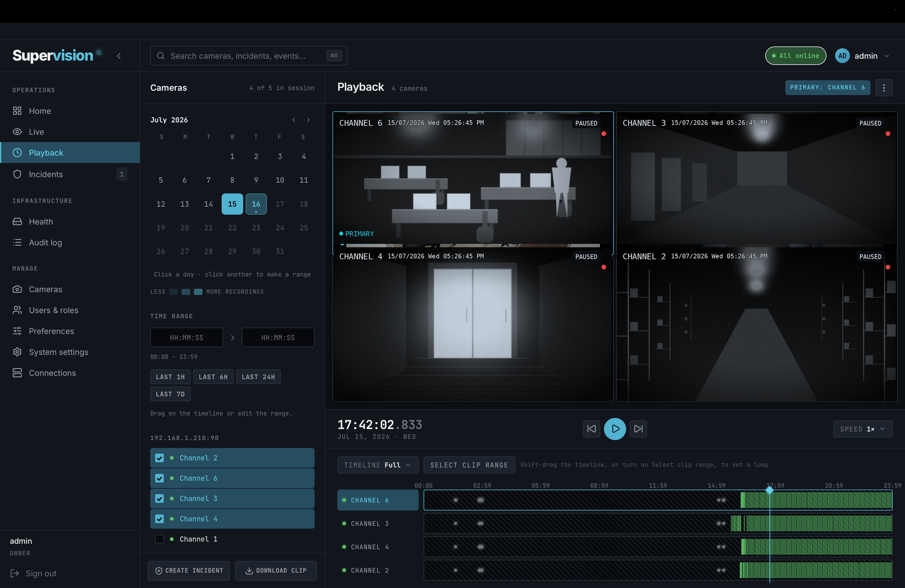The image size is (905, 588).
Task: Click the download icon on Download Clip
Action: [249, 571]
